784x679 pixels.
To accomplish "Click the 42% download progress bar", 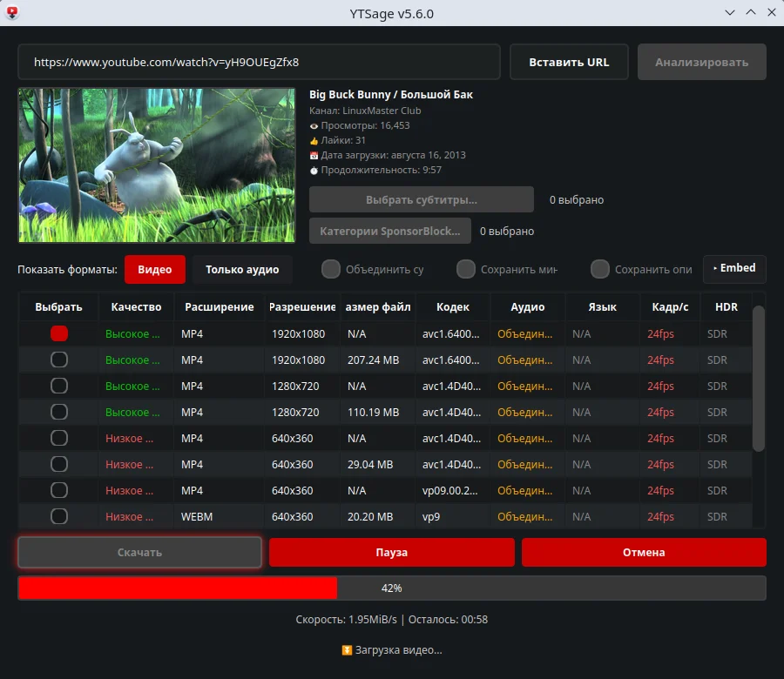I will (x=392, y=588).
